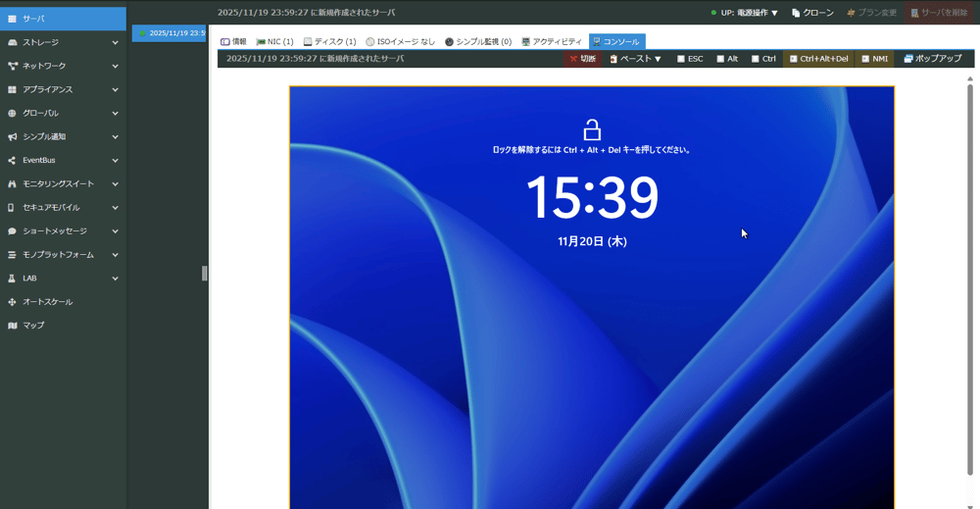This screenshot has height=509, width=980.
Task: Click the LAB flask icon
Action: point(12,279)
